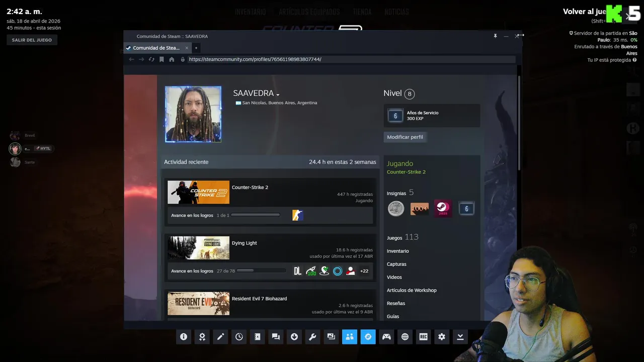Click the Steam 2025 badge icon
Viewport: 644px width, 362px height.
[x=443, y=208]
